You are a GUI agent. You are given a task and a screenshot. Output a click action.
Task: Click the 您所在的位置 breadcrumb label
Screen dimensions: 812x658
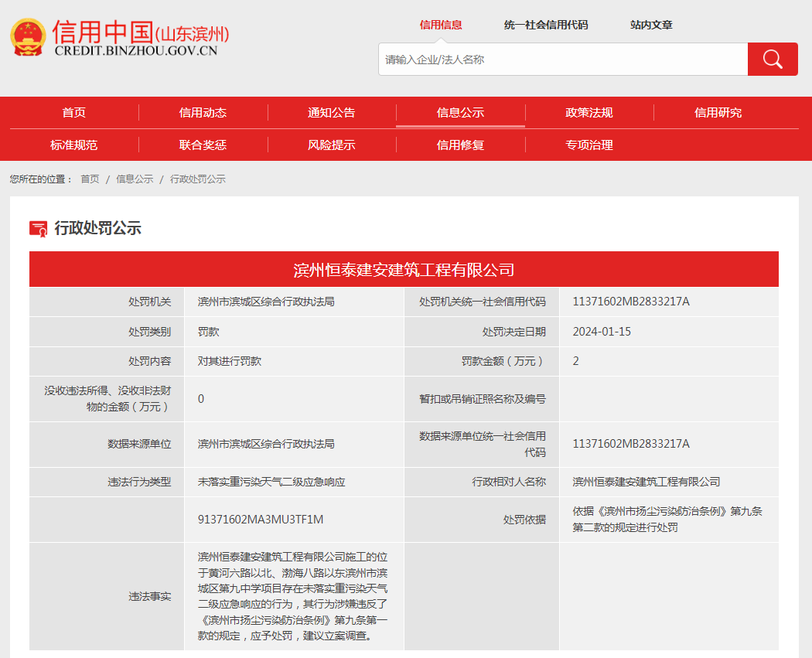tap(42, 179)
